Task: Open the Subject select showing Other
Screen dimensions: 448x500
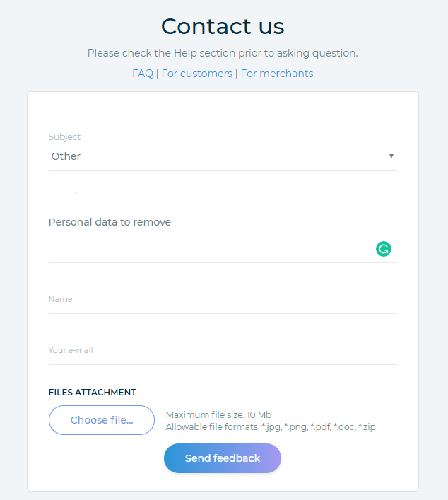Action: click(x=212, y=156)
